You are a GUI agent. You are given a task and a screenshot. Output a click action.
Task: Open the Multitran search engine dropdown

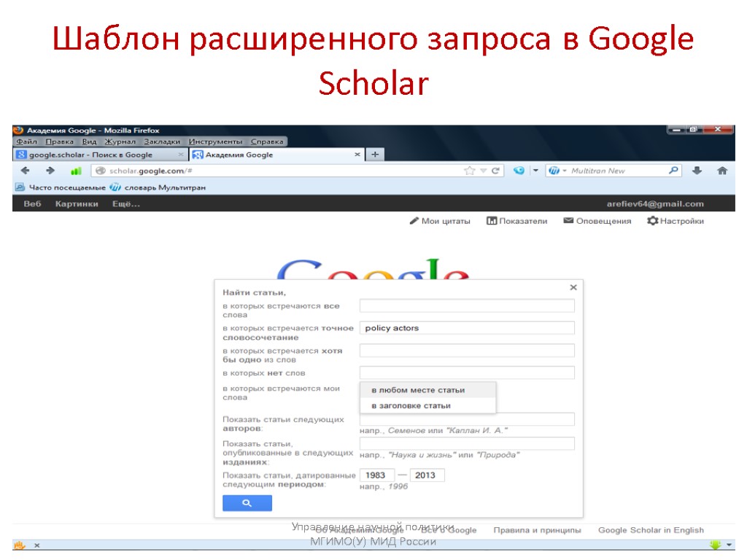pos(556,171)
